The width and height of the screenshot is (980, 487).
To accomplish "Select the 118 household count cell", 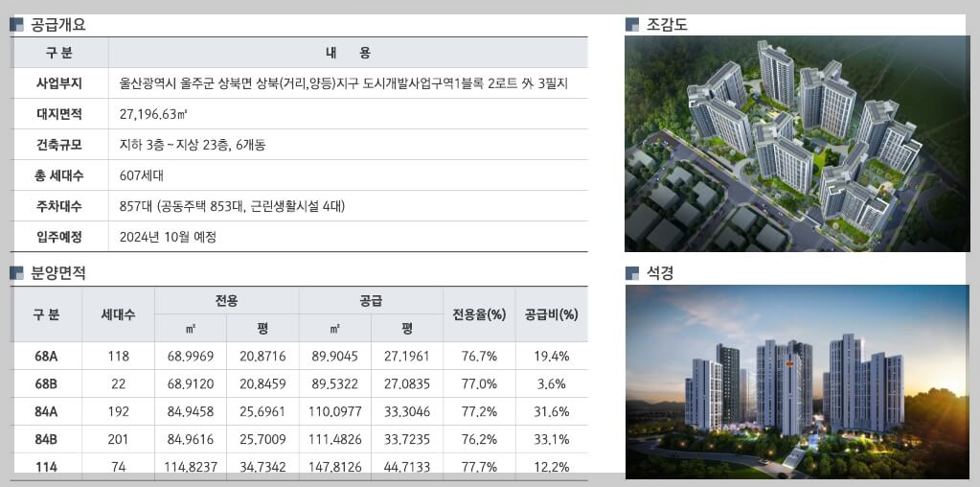I will (118, 357).
